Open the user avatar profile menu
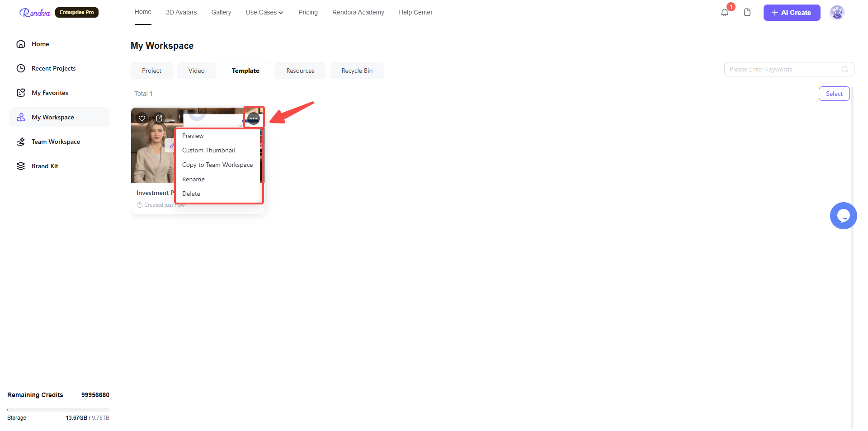The width and height of the screenshot is (868, 431). pyautogui.click(x=837, y=13)
